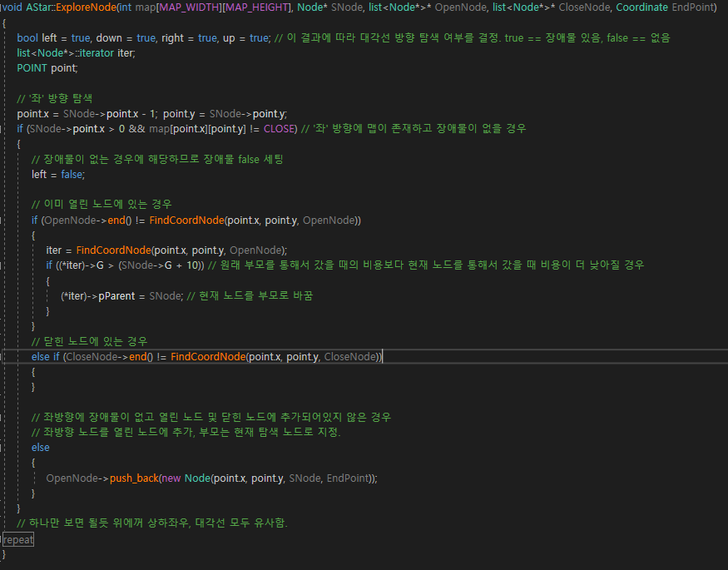The image size is (728, 570).
Task: Click 'FindCoordNode' on the CloseNode condition line
Action: click(208, 356)
